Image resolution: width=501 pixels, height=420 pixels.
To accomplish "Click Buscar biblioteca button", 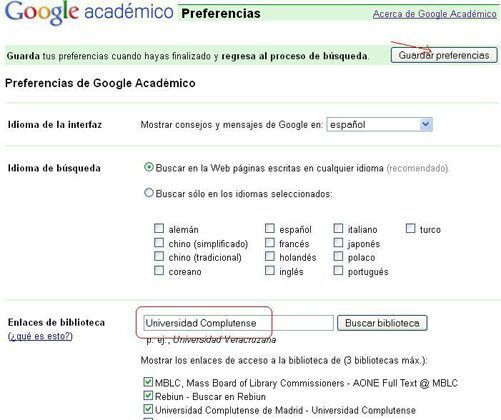I will coord(382,323).
